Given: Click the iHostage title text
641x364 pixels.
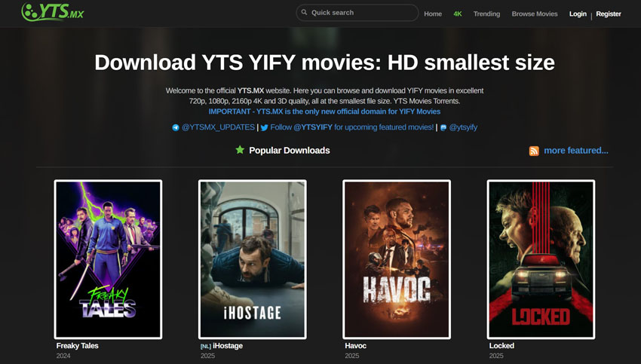Looking at the screenshot, I should (x=228, y=346).
